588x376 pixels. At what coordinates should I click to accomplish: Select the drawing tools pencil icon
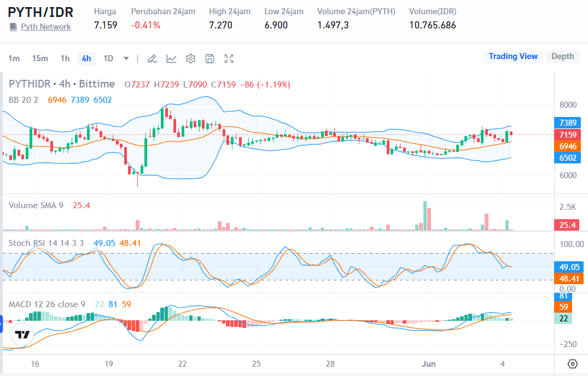[152, 58]
